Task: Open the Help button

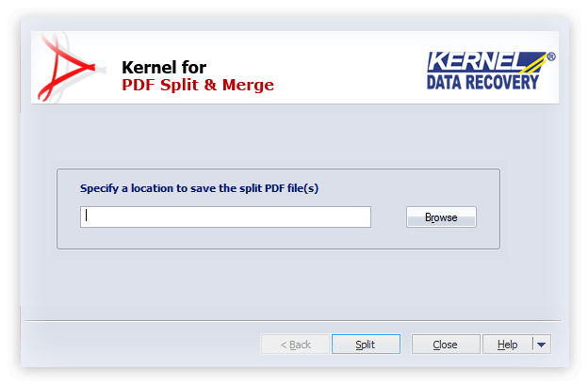Action: (x=507, y=345)
